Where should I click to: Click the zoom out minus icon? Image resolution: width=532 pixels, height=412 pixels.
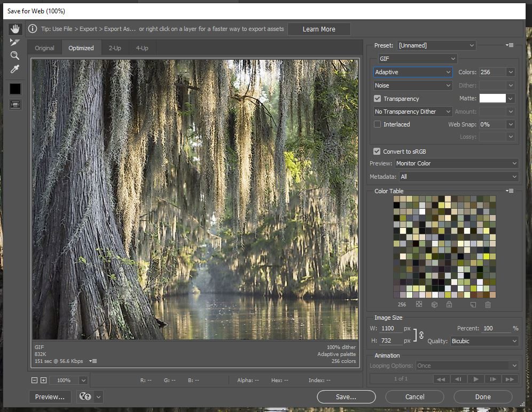[x=35, y=381]
